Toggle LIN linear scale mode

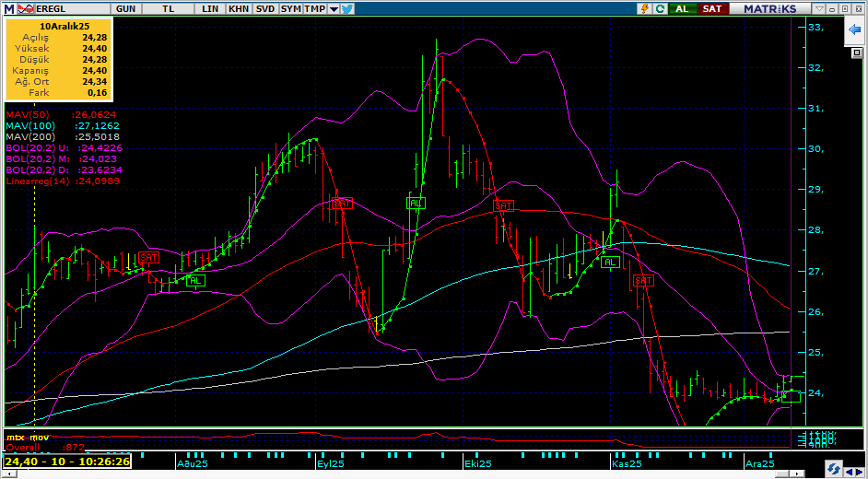[x=211, y=8]
